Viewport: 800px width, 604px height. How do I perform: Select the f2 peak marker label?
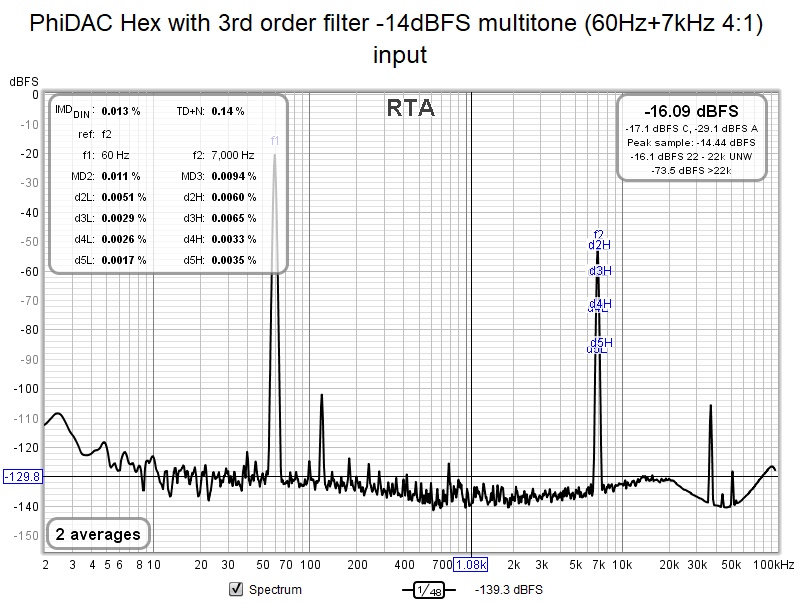click(x=598, y=234)
